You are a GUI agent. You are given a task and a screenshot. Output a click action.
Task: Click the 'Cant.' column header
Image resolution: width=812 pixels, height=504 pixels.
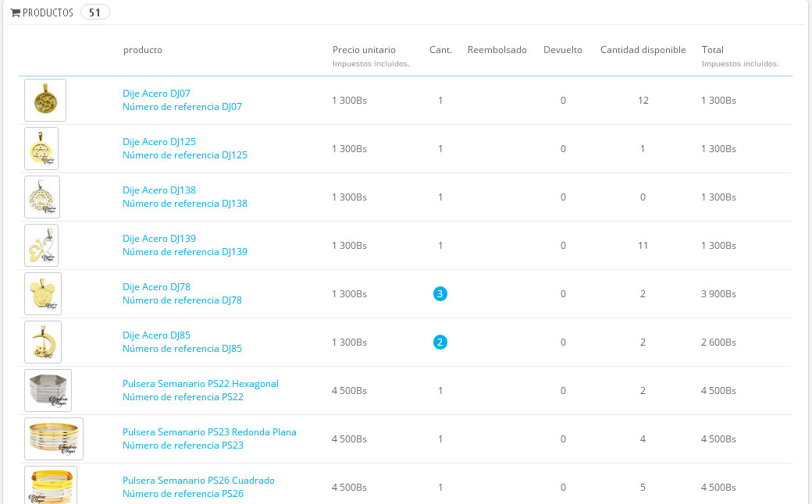[440, 50]
